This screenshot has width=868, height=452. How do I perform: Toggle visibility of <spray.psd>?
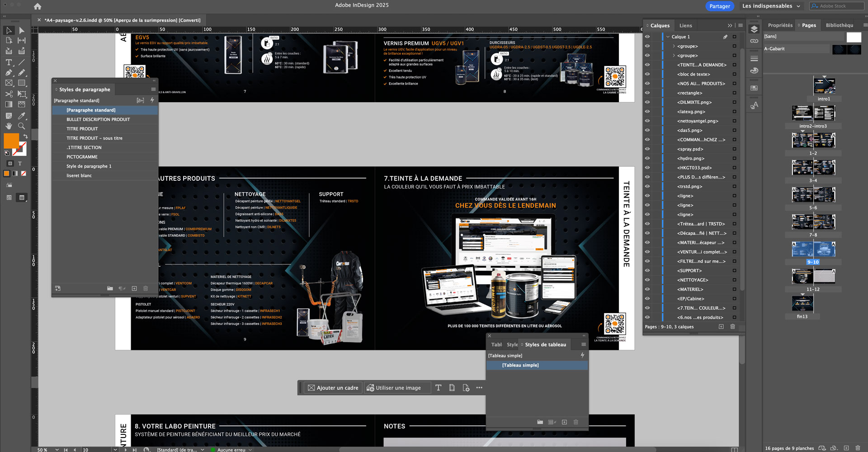coord(647,149)
